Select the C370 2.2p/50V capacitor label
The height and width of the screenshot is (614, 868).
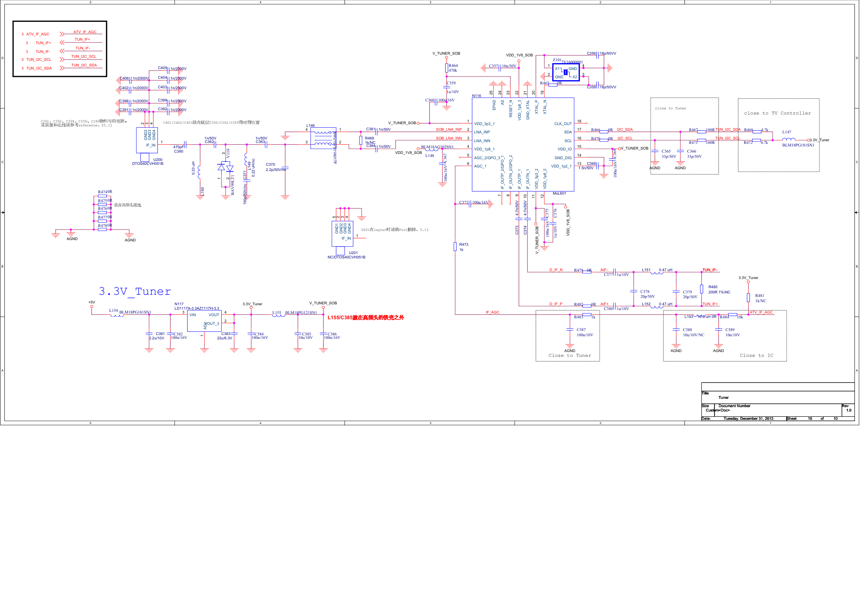[276, 167]
